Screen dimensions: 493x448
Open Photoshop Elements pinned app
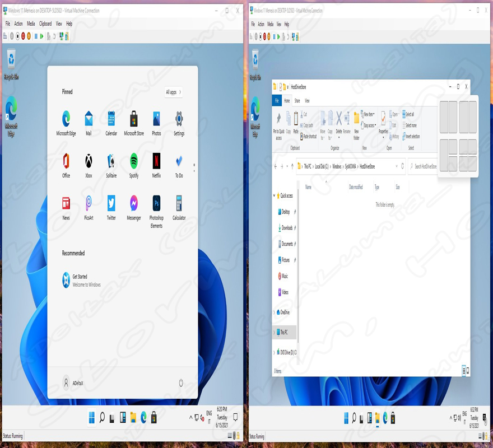pos(156,211)
